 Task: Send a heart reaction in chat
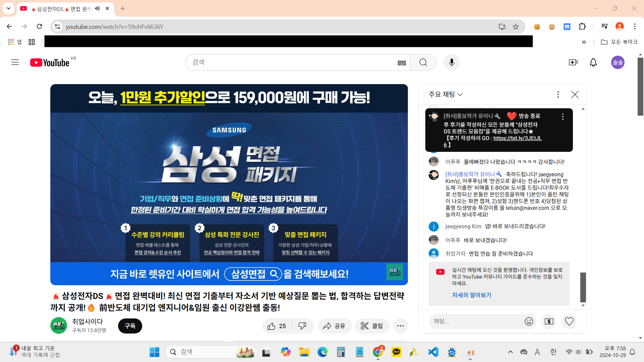(569, 321)
